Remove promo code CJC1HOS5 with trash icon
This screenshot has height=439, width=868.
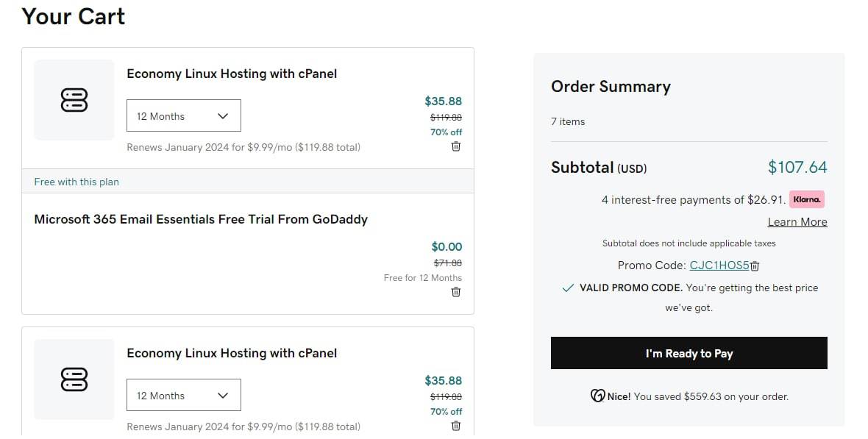tap(755, 266)
